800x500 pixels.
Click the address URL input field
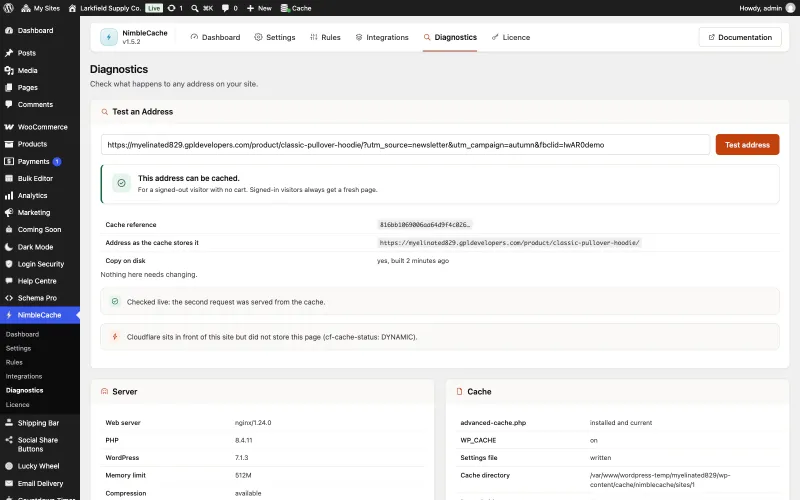(405, 145)
